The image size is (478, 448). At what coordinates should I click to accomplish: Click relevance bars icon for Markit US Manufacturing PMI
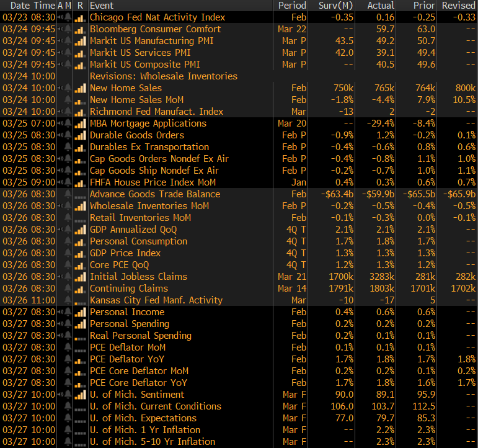click(x=79, y=41)
